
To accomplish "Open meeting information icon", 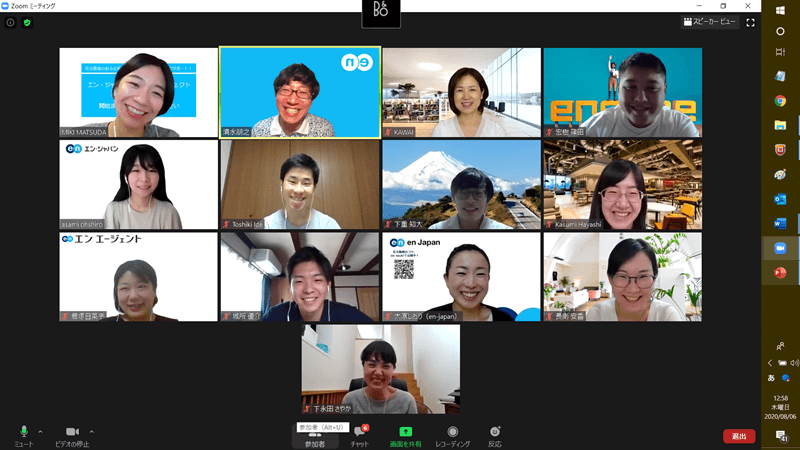I will pos(10,22).
